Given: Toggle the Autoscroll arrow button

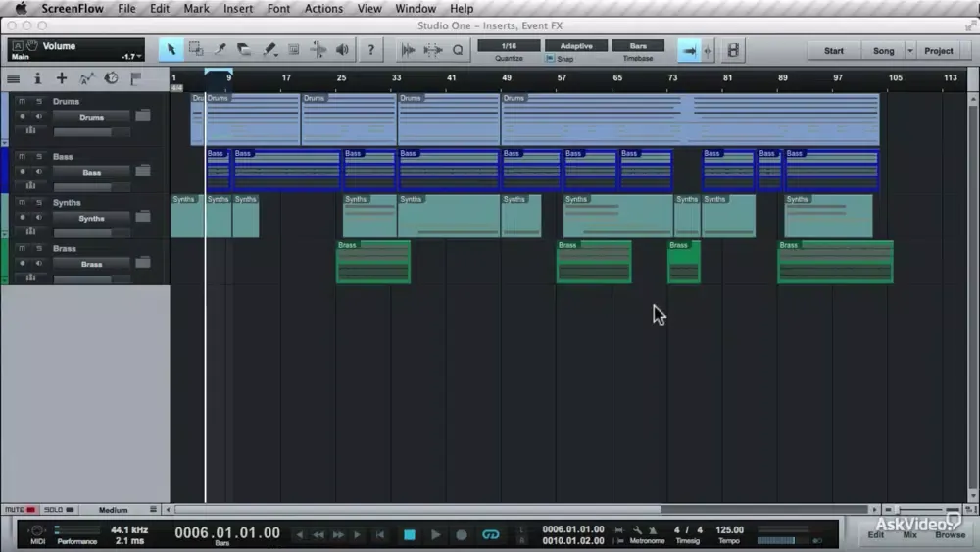Looking at the screenshot, I should click(x=689, y=51).
